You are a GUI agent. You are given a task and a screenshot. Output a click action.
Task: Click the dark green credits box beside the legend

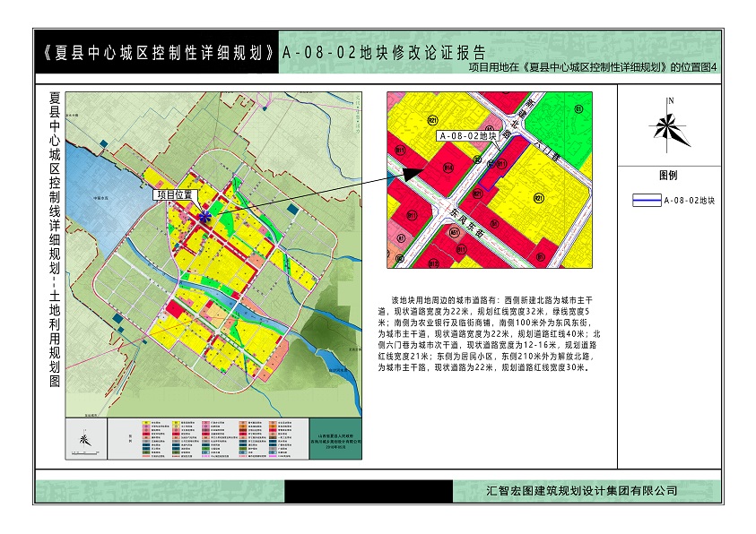(335, 439)
